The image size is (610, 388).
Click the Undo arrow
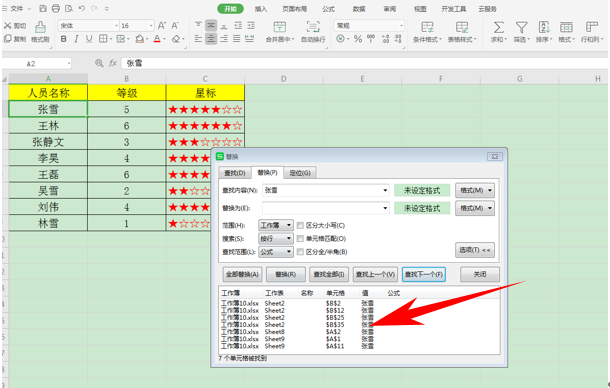pyautogui.click(x=82, y=9)
